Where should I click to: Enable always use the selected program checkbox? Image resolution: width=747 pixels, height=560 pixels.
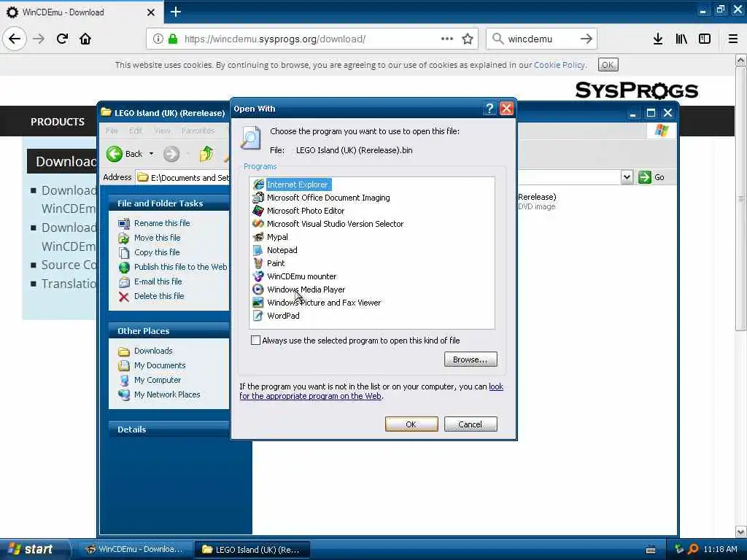tap(256, 341)
